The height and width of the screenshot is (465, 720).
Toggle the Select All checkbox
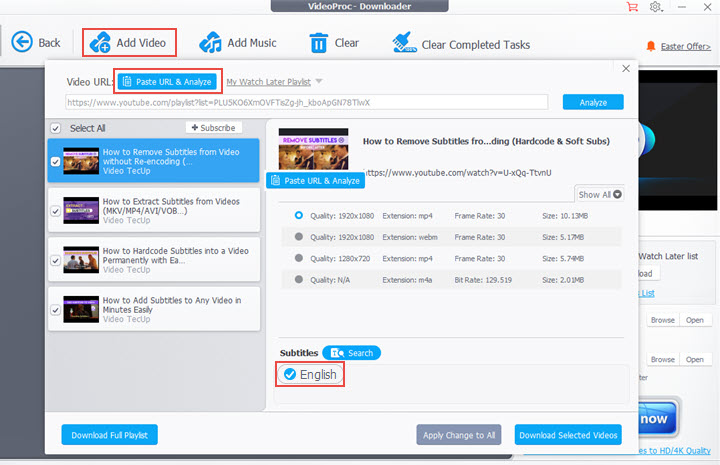(x=56, y=128)
